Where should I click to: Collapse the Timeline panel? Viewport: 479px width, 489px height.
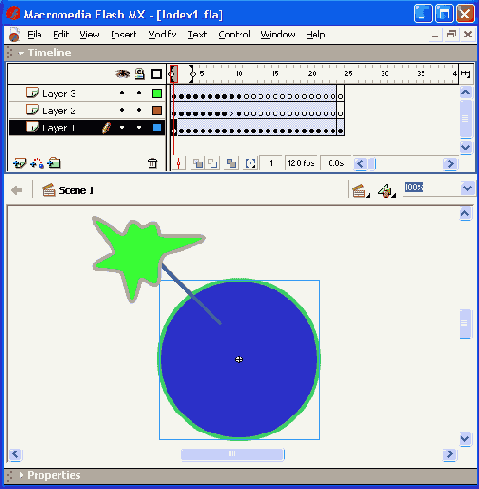click(x=21, y=53)
